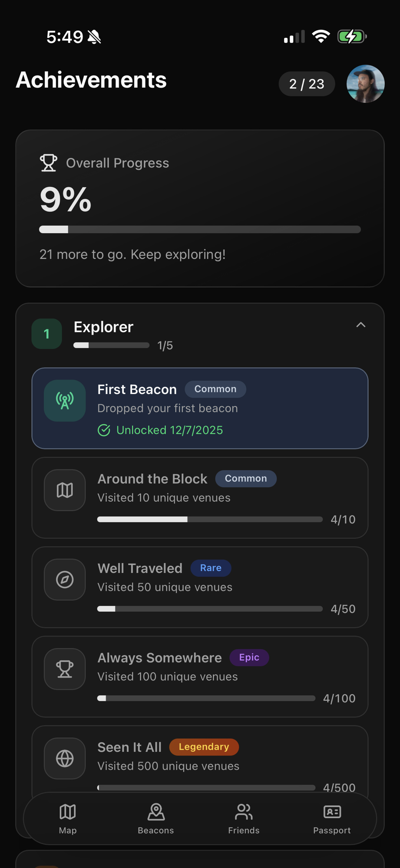Tap the Overall Progress bar

pos(200,230)
